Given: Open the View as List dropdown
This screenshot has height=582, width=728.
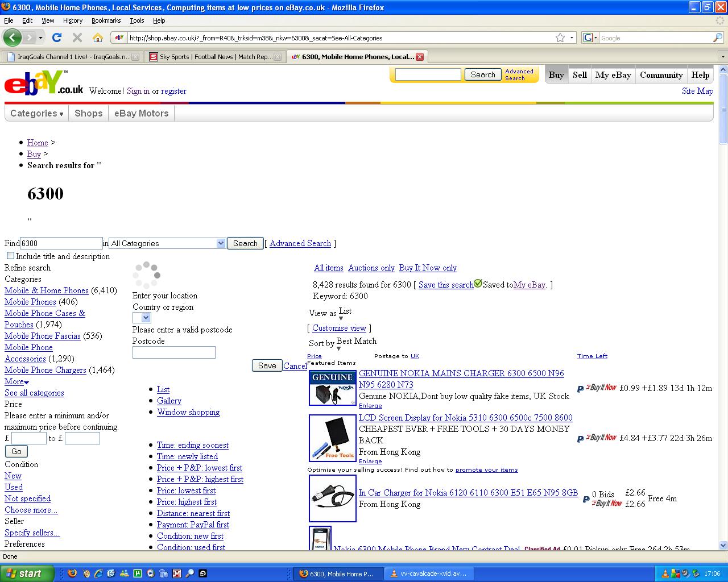Looking at the screenshot, I should [345, 313].
